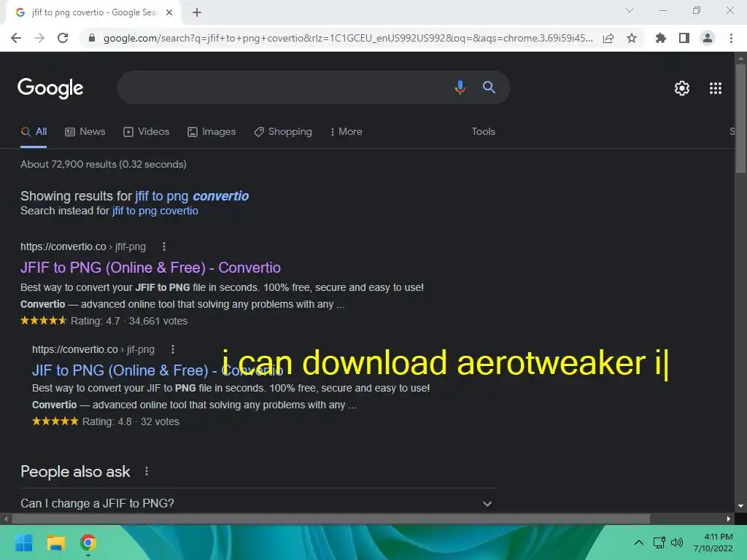747x560 pixels.
Task: Click the https://convertio.co › jfif-png URL
Action: click(x=83, y=246)
